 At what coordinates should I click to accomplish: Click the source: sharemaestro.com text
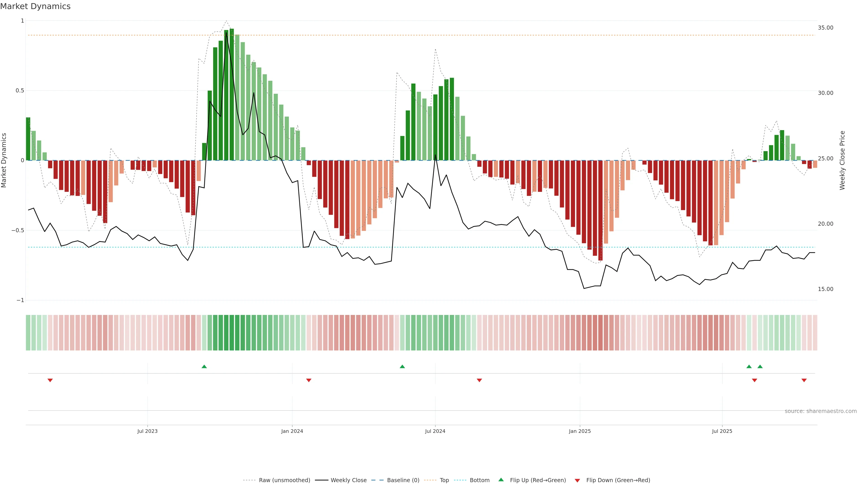point(821,411)
